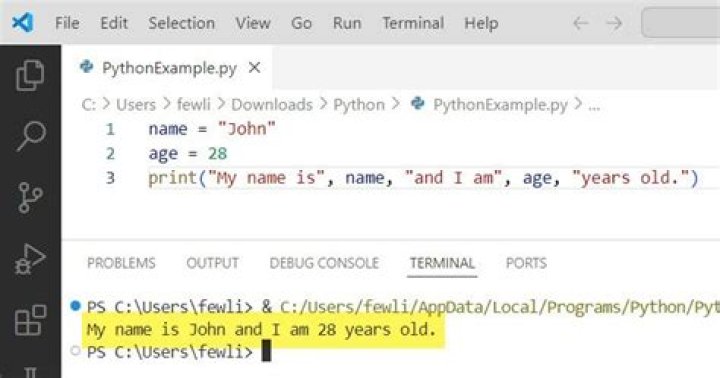
Task: Expand the breadcrumb ellipsis symbols
Action: [x=594, y=106]
